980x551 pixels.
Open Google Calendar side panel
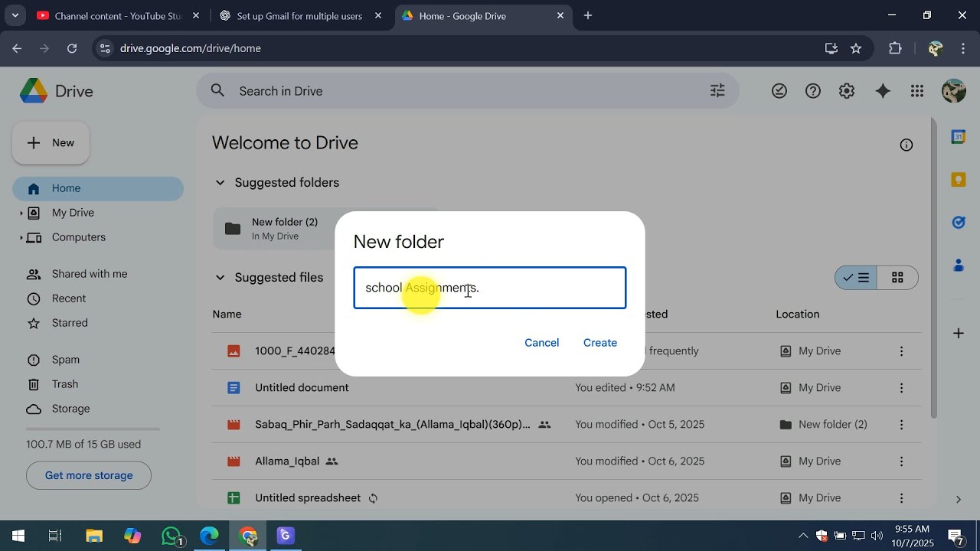point(959,137)
